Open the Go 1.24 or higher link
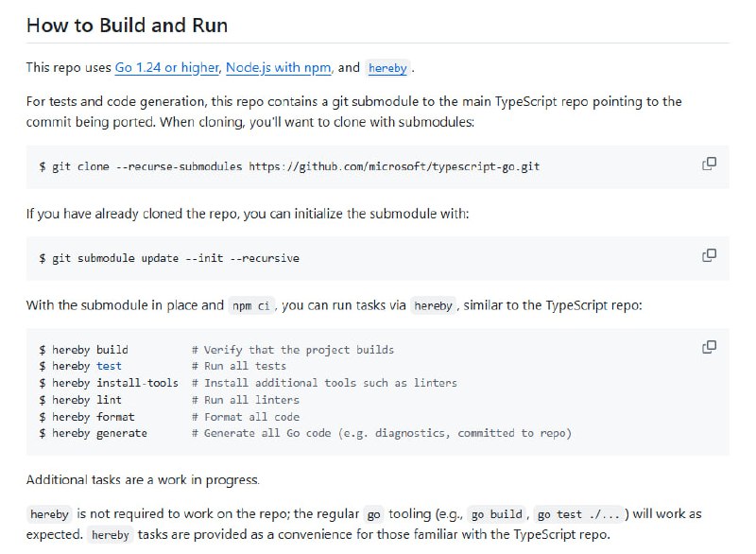This screenshot has height=554, width=756. 165,67
